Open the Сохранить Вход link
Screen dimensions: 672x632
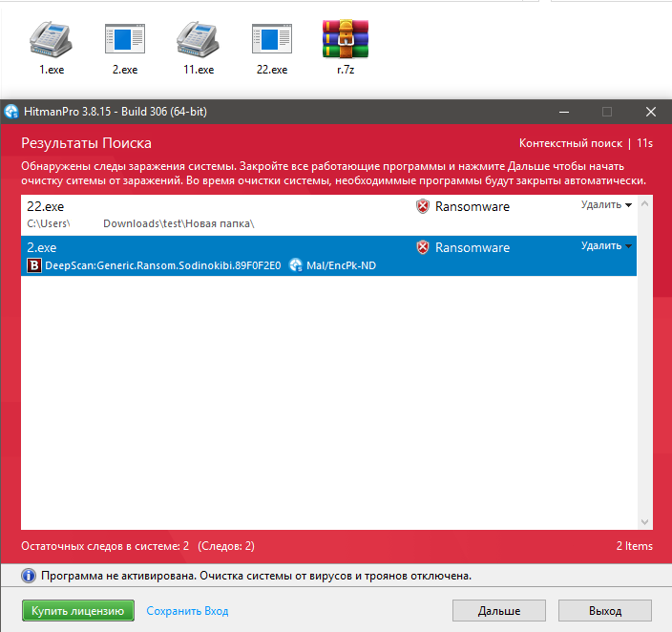coord(187,611)
